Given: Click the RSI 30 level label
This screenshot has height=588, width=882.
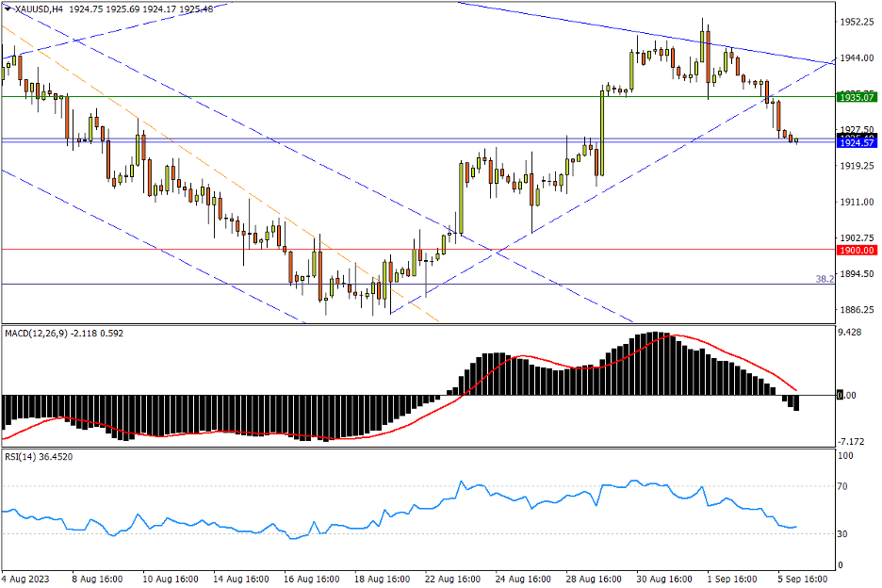Looking at the screenshot, I should [x=845, y=534].
